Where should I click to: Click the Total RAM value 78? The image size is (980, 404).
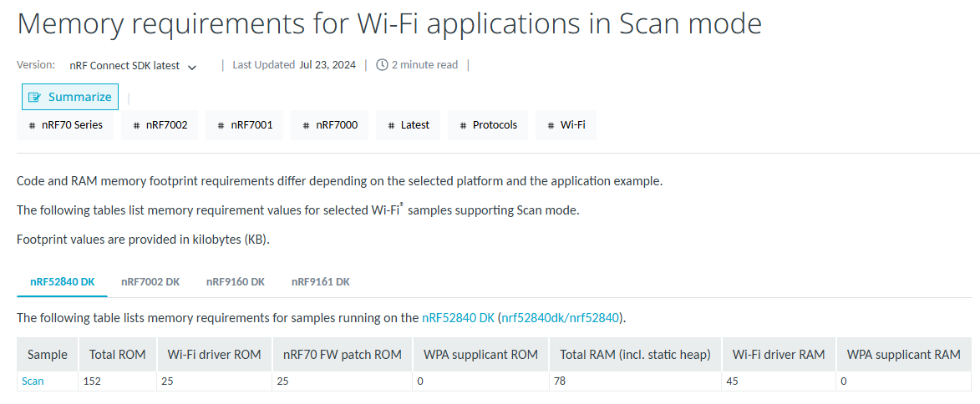pos(561,381)
